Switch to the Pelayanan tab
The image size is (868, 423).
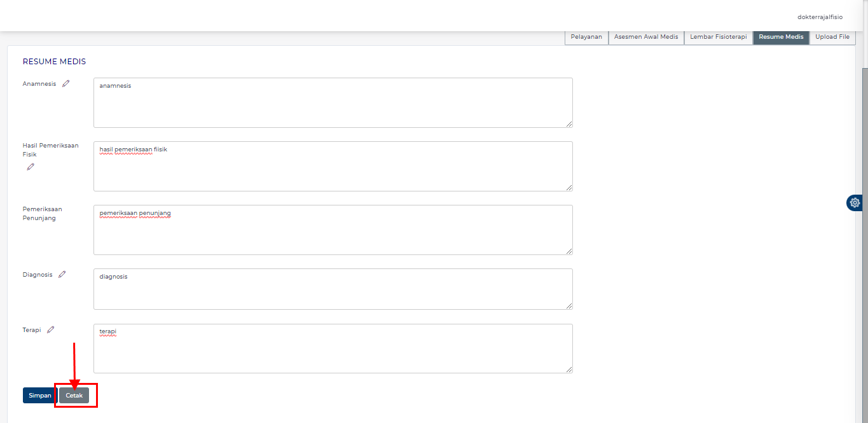point(586,37)
